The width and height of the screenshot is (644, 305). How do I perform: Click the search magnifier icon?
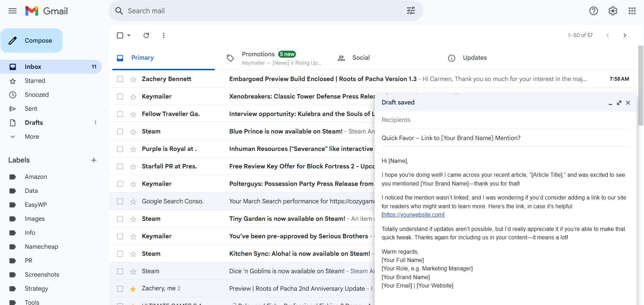click(119, 11)
